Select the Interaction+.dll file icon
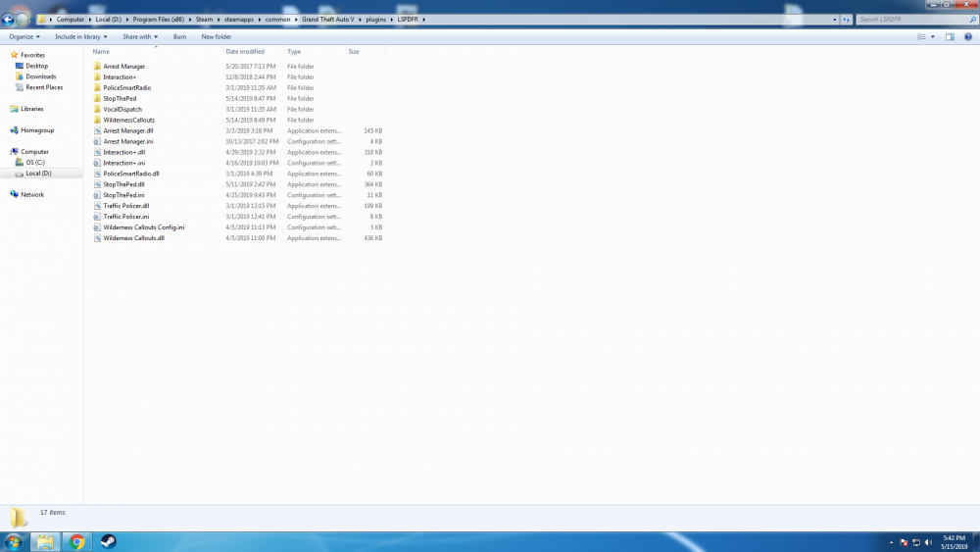The height and width of the screenshot is (552, 980). [x=97, y=152]
